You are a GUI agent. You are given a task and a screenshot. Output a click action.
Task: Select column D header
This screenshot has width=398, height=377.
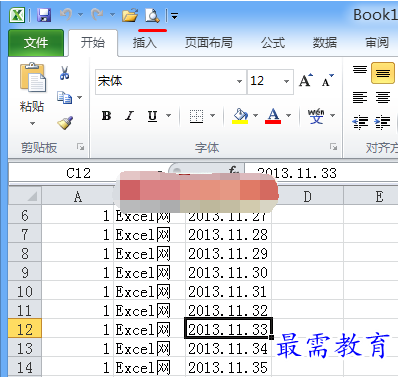[307, 196]
